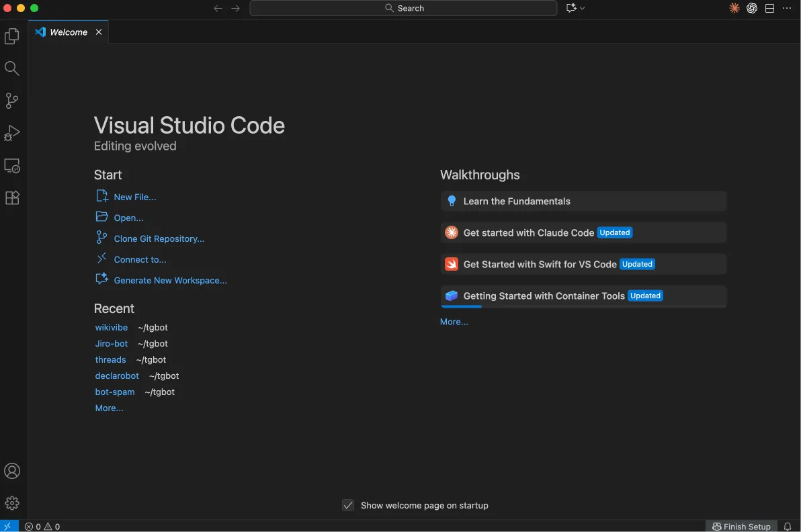Open the Explorer view in activity bar
801x532 pixels.
pyautogui.click(x=12, y=36)
